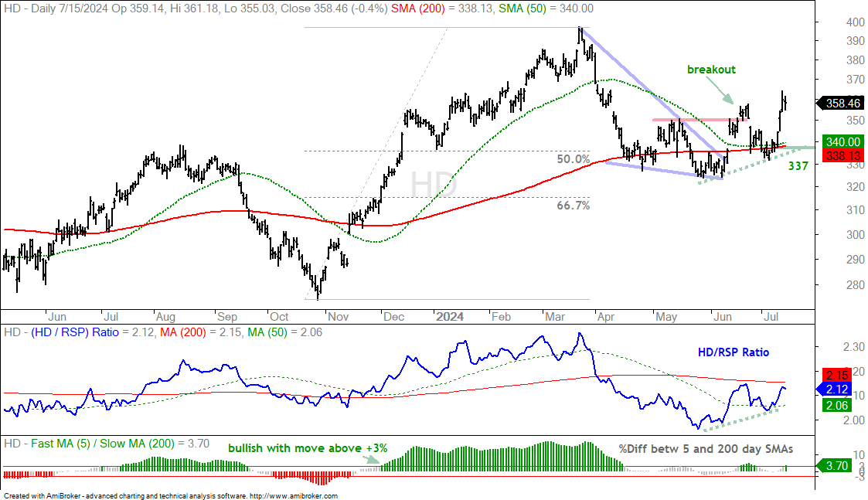Image resolution: width=868 pixels, height=500 pixels.
Task: Click the 66.7% retracement label
Action: (x=573, y=206)
